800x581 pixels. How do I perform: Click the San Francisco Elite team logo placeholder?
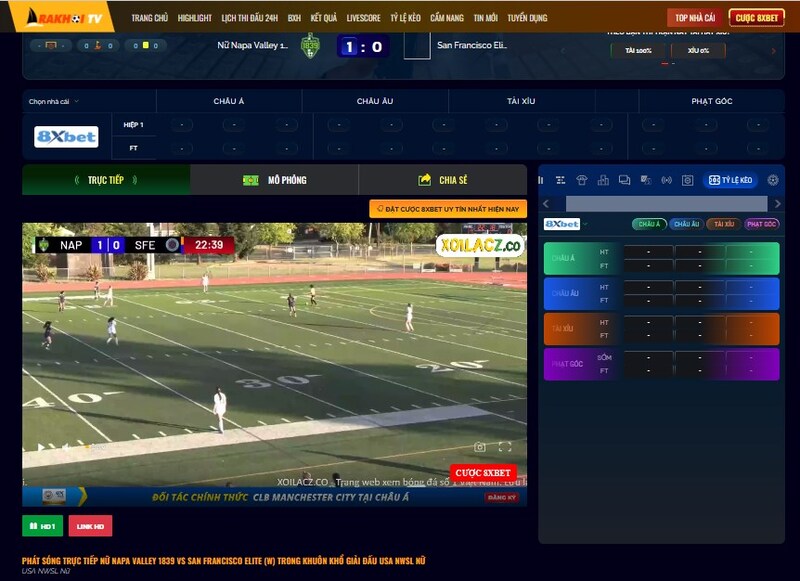(417, 45)
